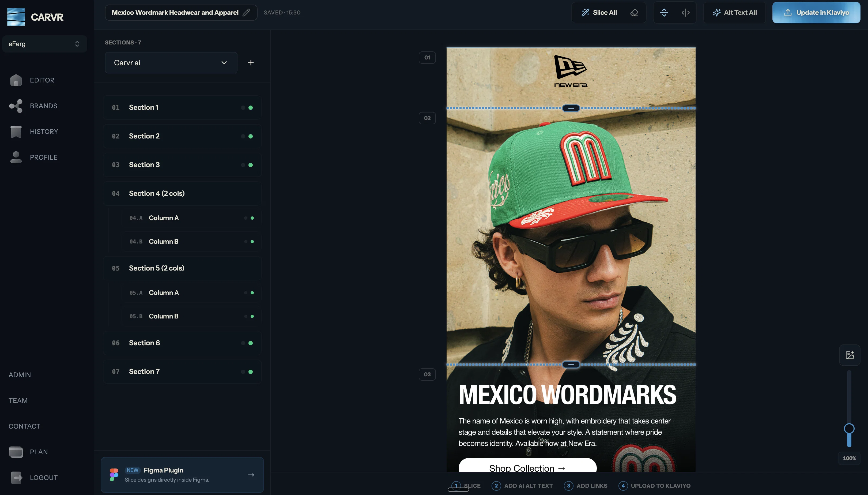Go to step 4 Upload to Klaviyo
This screenshot has width=868, height=495.
(654, 485)
